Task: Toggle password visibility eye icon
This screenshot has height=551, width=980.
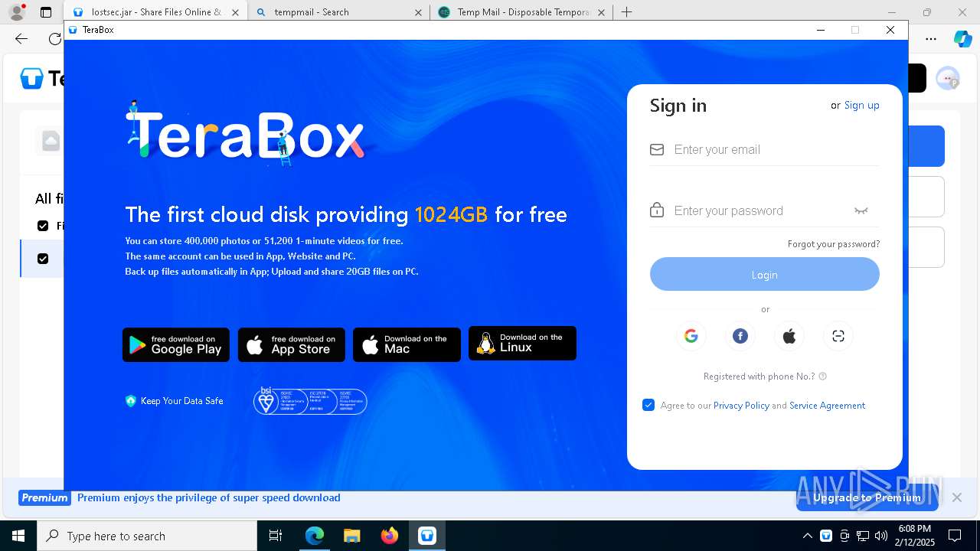Action: 861,210
